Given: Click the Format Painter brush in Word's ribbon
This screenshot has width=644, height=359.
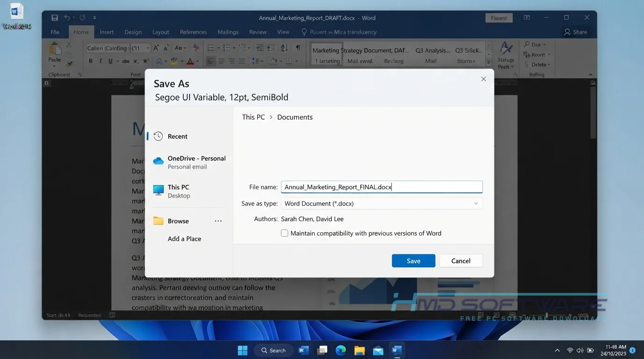Looking at the screenshot, I should coord(69,64).
